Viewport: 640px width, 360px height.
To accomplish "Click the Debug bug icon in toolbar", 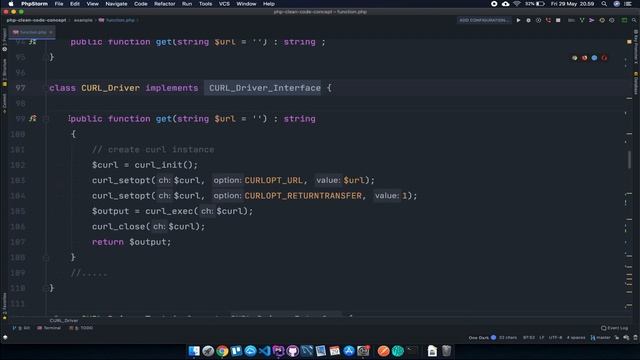I will (x=529, y=20).
